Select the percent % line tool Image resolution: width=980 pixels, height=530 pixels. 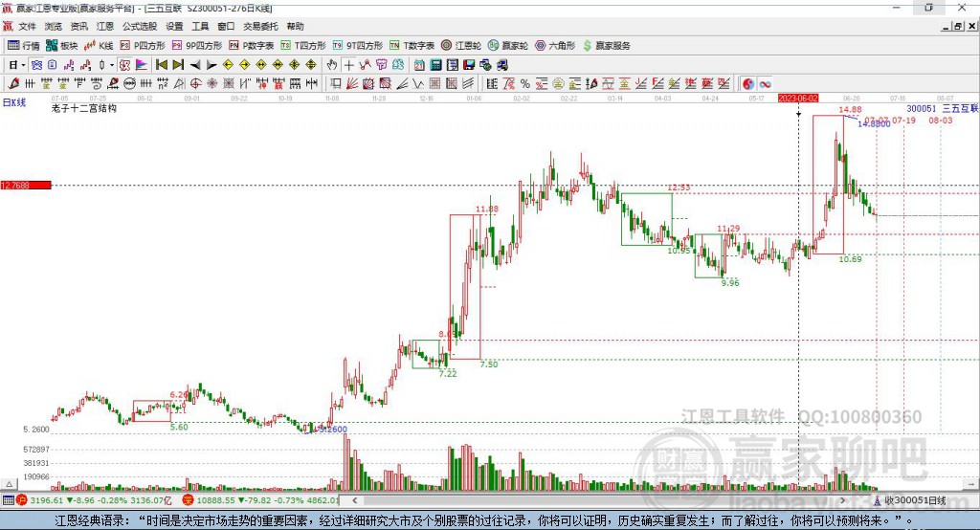[525, 84]
